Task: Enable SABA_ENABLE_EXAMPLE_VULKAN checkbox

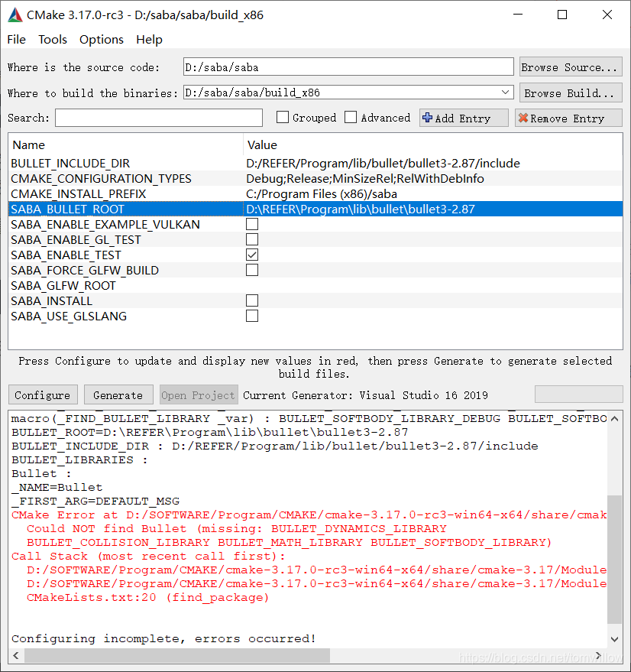Action: 252,224
